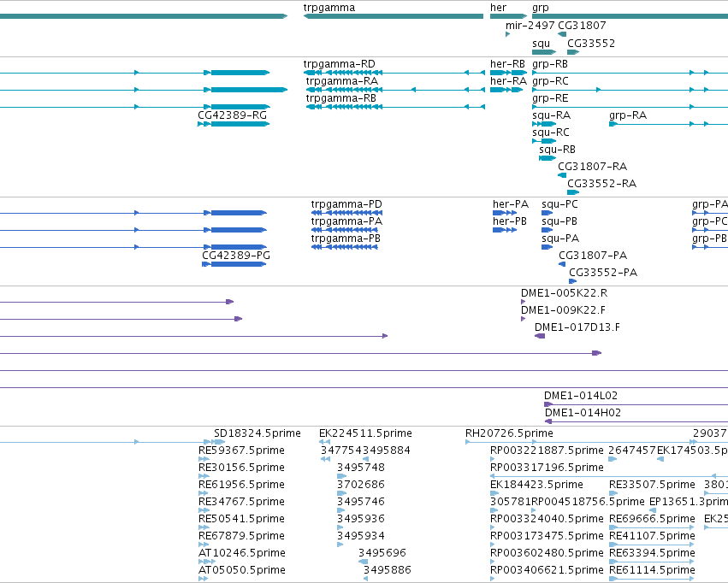Viewport: 728px width, 583px height.
Task: Click transcript CG31807-RA
Action: pyautogui.click(x=593, y=167)
